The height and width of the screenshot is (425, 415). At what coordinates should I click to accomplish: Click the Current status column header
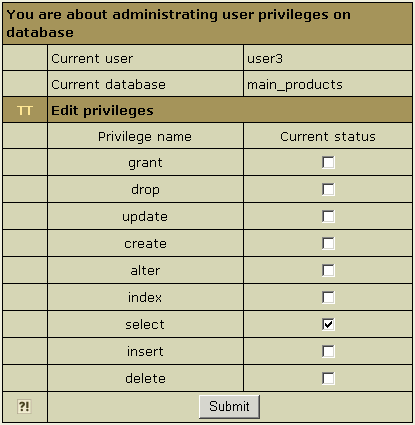(x=328, y=137)
